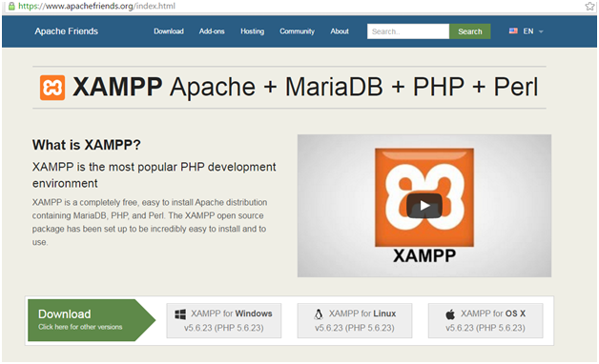The width and height of the screenshot is (599, 364).
Task: Bookmark page with the star icon
Action: coord(589,6)
